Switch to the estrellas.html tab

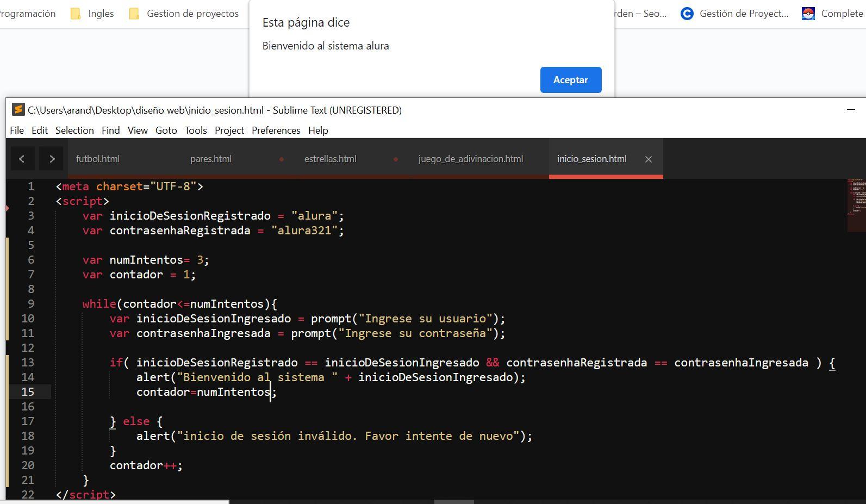click(x=331, y=159)
